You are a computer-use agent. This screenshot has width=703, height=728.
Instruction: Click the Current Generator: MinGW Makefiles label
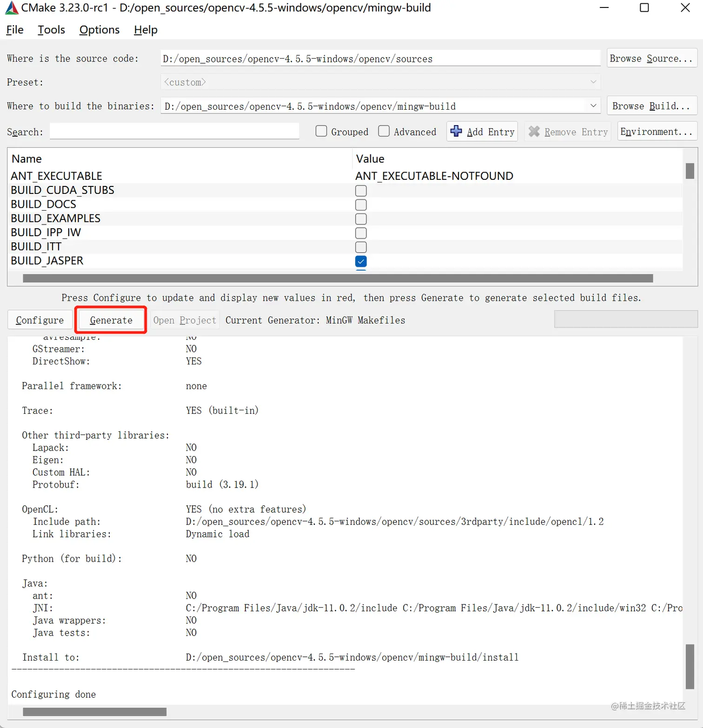(x=315, y=320)
